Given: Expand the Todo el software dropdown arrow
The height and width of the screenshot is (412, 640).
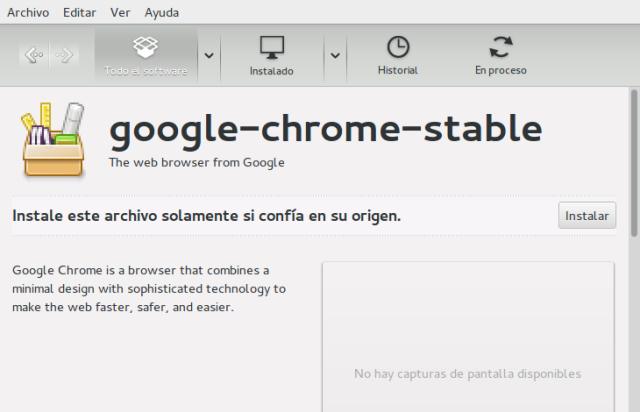Looking at the screenshot, I should point(208,55).
